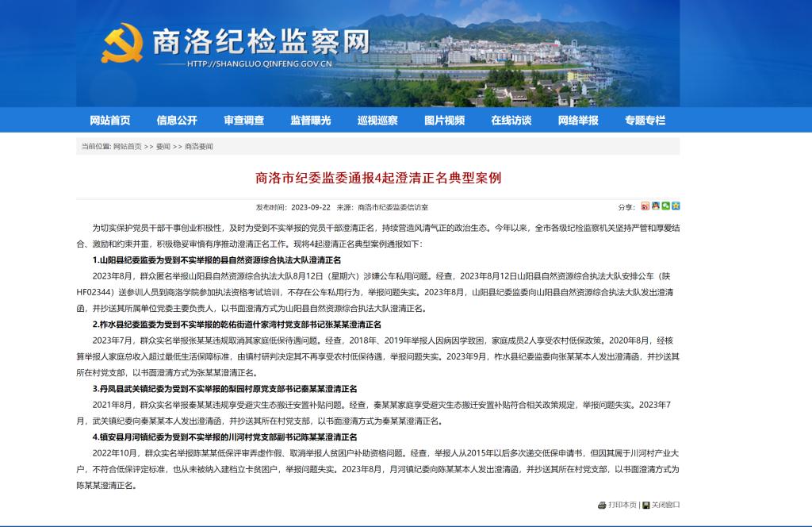Image resolution: width=812 pixels, height=527 pixels.
Task: Click the heading 4.镇安县月河镇纪委 case title
Action: (224, 437)
